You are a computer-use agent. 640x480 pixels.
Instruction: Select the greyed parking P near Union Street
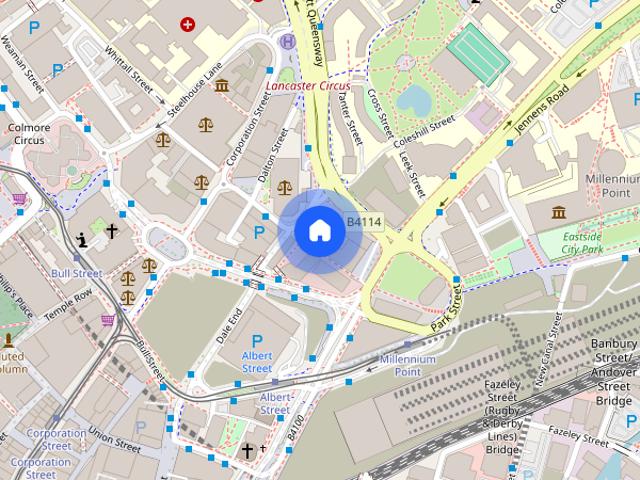(x=140, y=427)
